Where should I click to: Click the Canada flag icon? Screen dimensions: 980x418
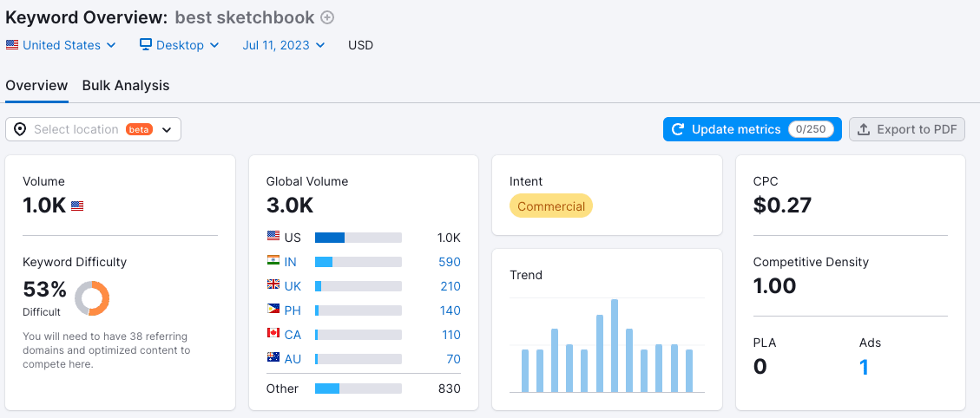[273, 335]
